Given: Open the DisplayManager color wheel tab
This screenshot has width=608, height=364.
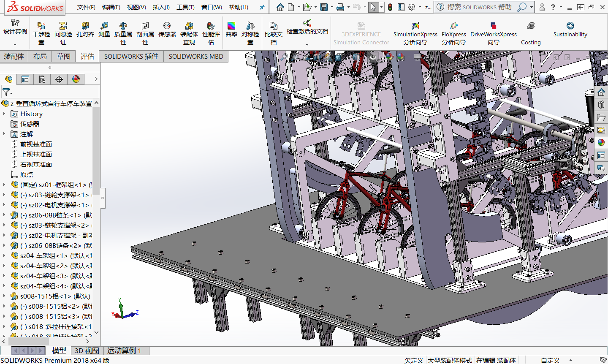Looking at the screenshot, I should tap(76, 79).
